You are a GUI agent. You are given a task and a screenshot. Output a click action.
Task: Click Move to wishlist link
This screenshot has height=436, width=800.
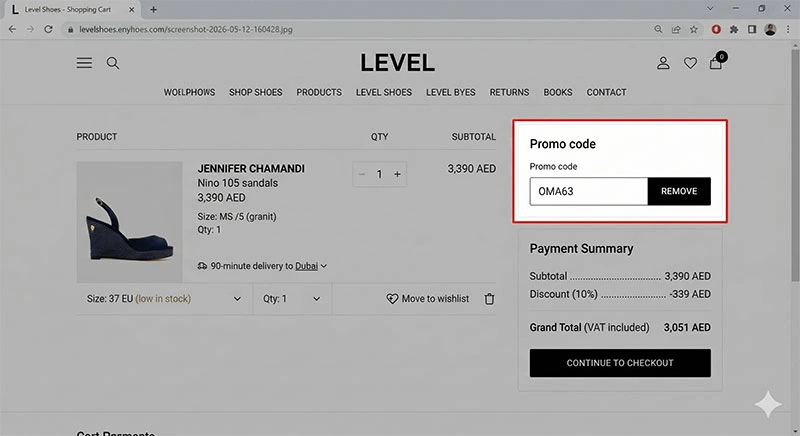[435, 299]
